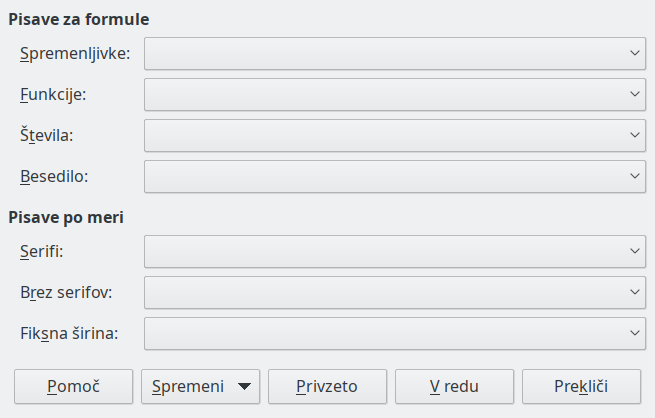Expand the Spremenljivke font dropdown arrow
Viewport: 655px width, 418px height.
coord(635,53)
